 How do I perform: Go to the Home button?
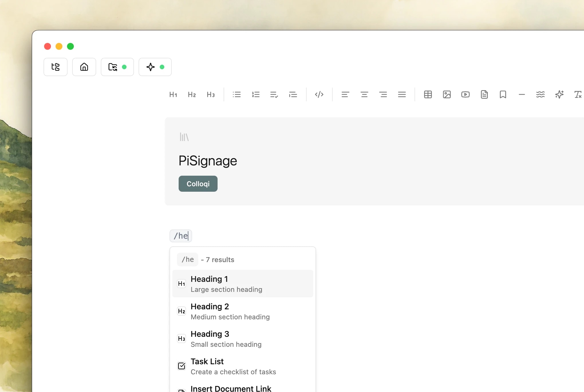pos(84,67)
